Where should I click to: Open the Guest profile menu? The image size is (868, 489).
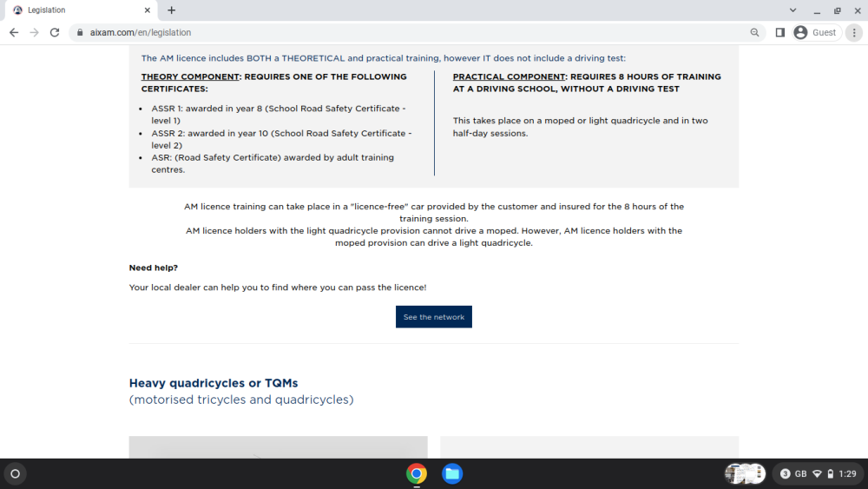click(817, 33)
